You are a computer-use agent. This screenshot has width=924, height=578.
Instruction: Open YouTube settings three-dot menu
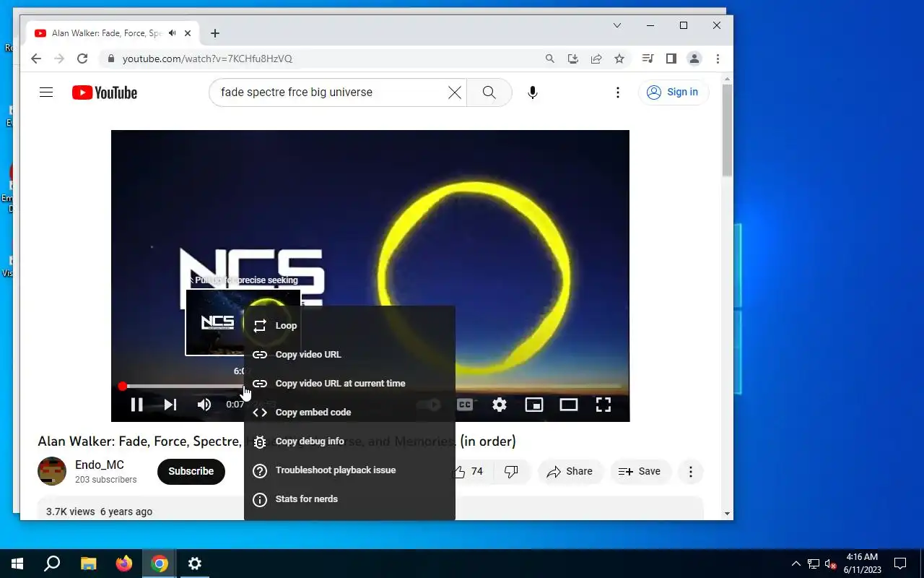[x=618, y=92]
